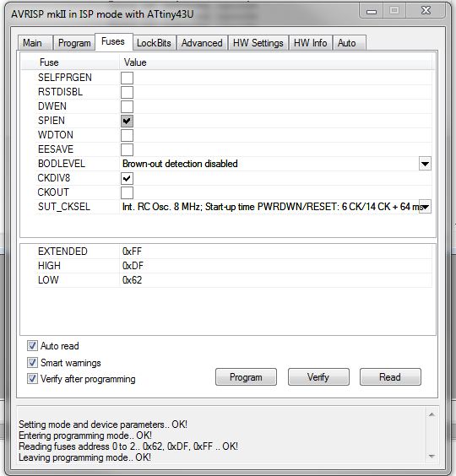Viewport: 456px width, 476px height.
Task: Select the Brown-out detection disabled value
Action: coord(180,164)
